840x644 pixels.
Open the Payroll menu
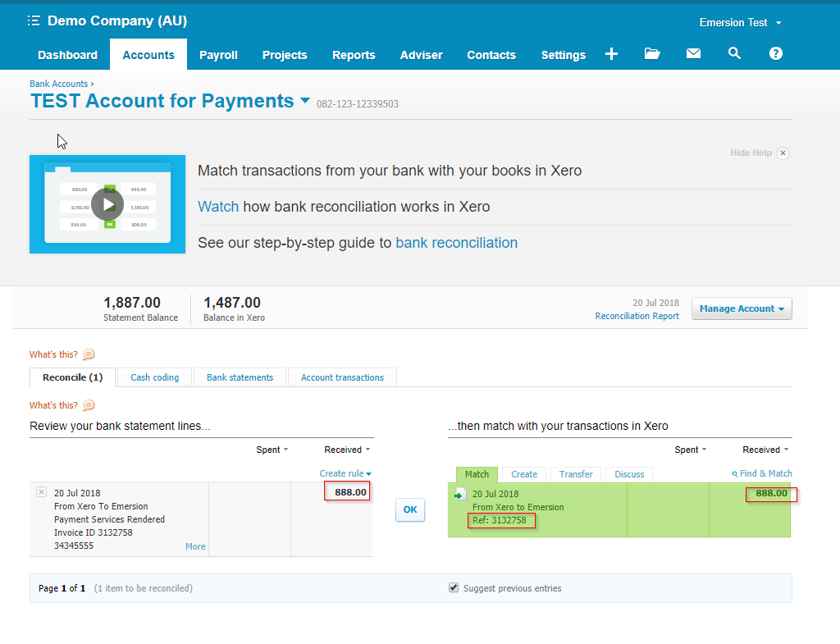[218, 55]
